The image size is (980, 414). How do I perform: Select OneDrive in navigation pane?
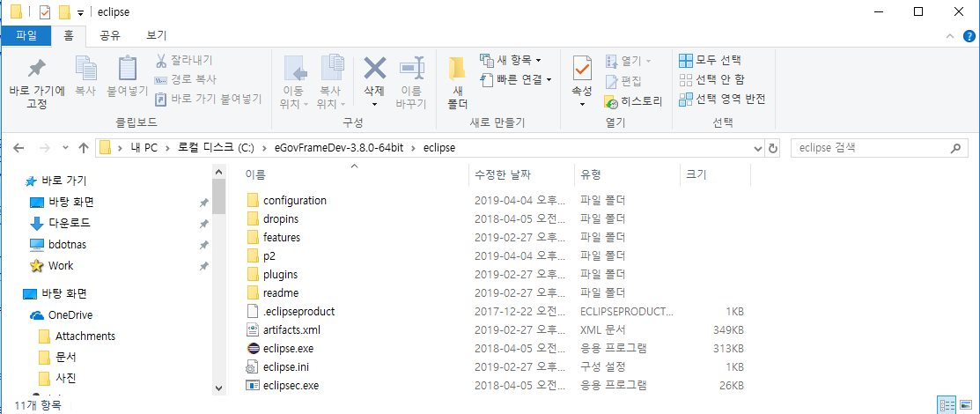[x=62, y=314]
